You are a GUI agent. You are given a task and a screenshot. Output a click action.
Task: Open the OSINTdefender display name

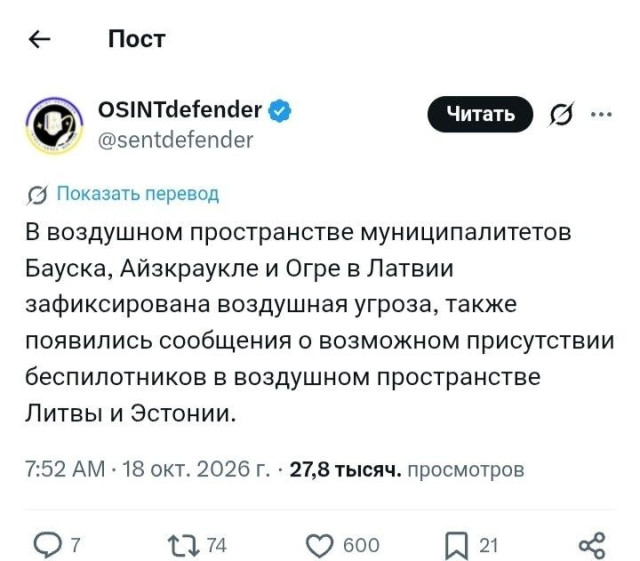tap(180, 110)
